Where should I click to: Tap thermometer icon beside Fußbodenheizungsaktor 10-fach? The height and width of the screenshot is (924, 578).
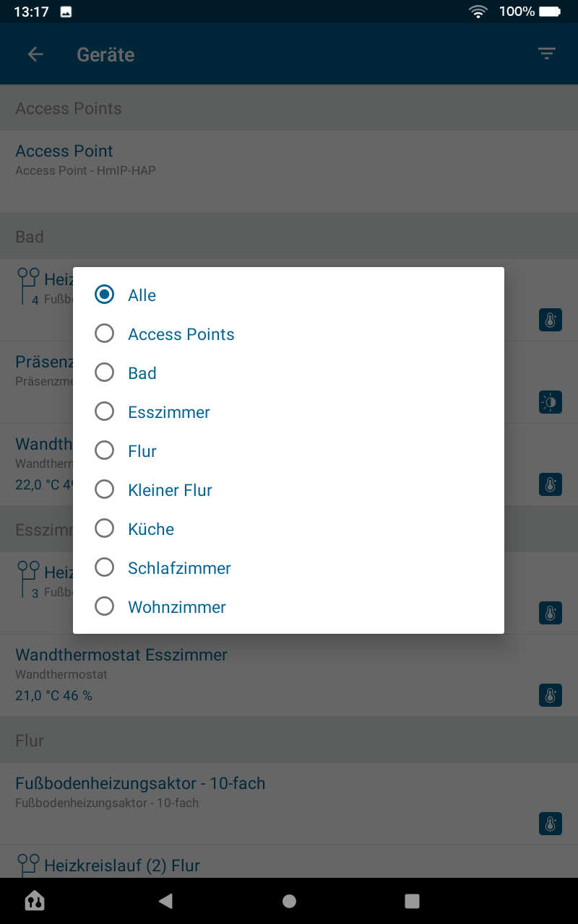(x=551, y=824)
